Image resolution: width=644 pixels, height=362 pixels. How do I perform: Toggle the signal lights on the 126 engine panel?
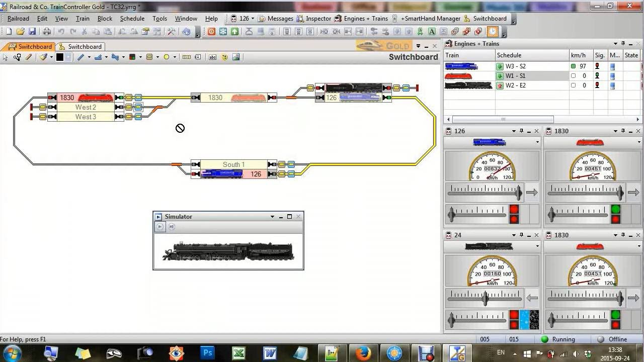click(x=514, y=214)
